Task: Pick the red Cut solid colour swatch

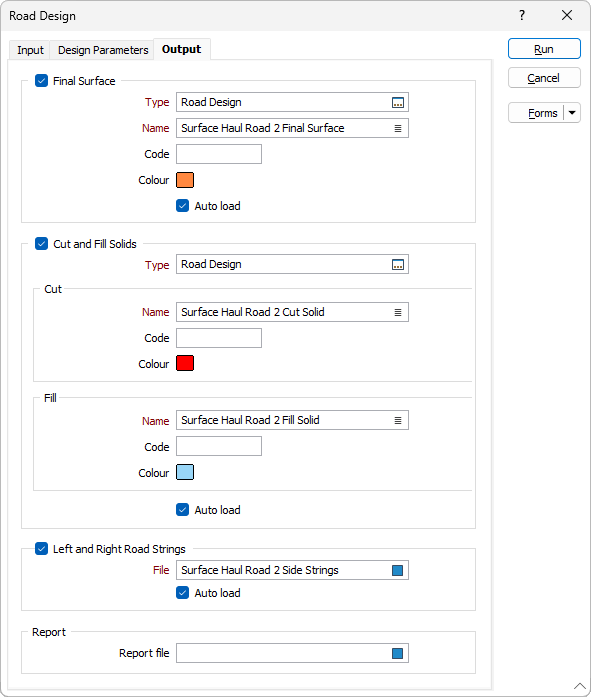Action: (185, 363)
